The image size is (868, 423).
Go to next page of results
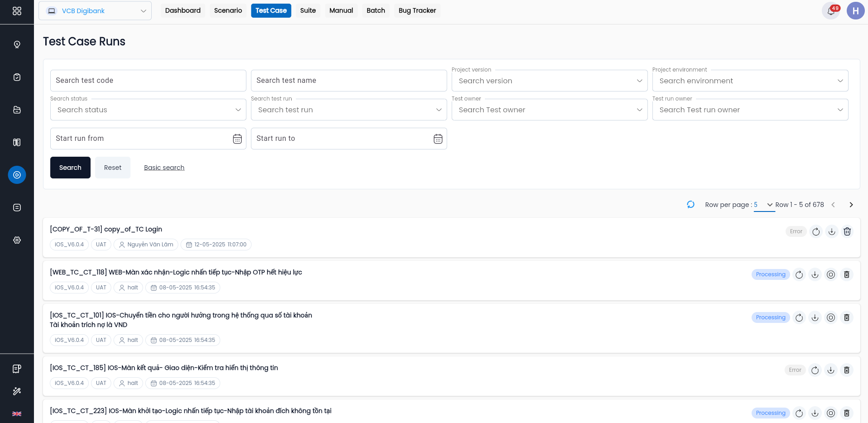851,205
